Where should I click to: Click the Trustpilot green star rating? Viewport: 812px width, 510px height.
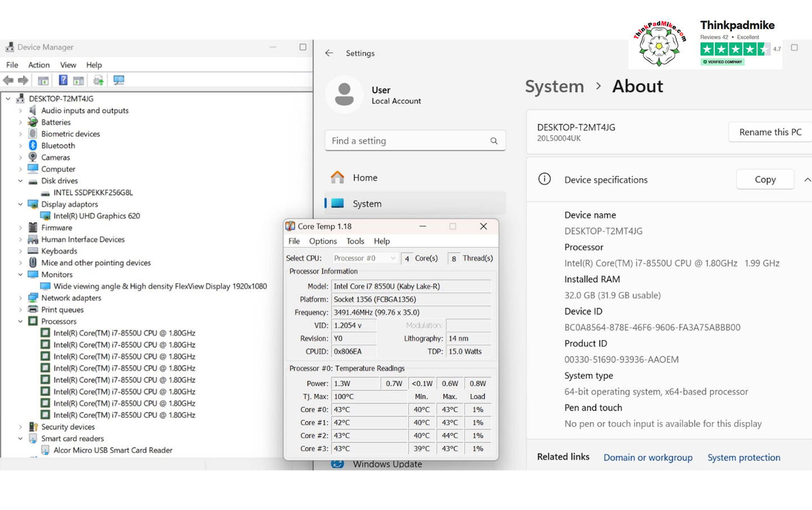click(734, 49)
